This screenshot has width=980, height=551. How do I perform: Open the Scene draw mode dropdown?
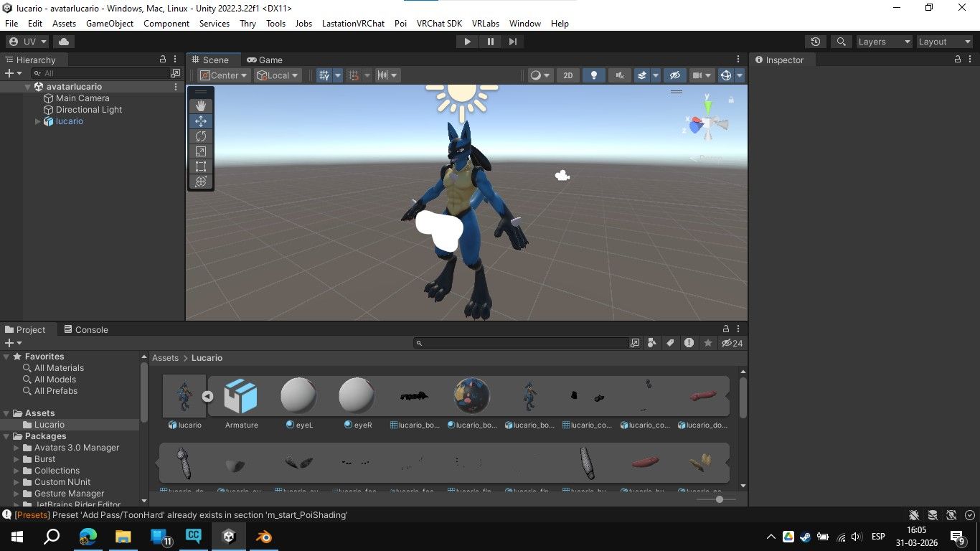tap(540, 75)
